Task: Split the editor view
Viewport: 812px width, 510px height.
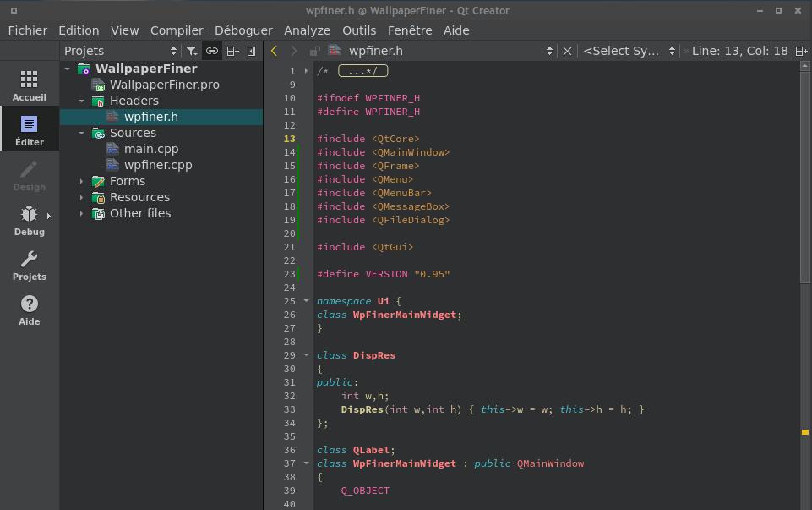Action: pos(801,51)
